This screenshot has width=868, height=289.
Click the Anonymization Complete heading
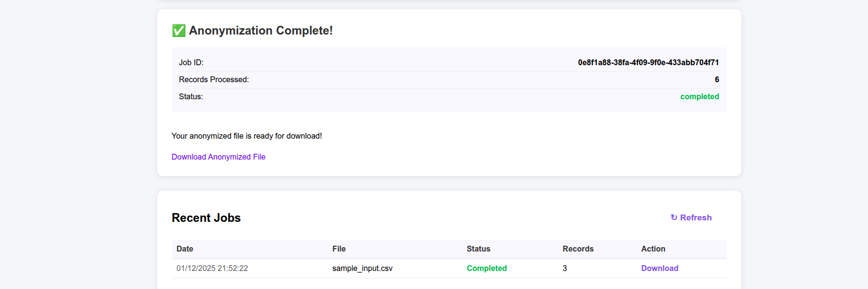click(x=261, y=30)
